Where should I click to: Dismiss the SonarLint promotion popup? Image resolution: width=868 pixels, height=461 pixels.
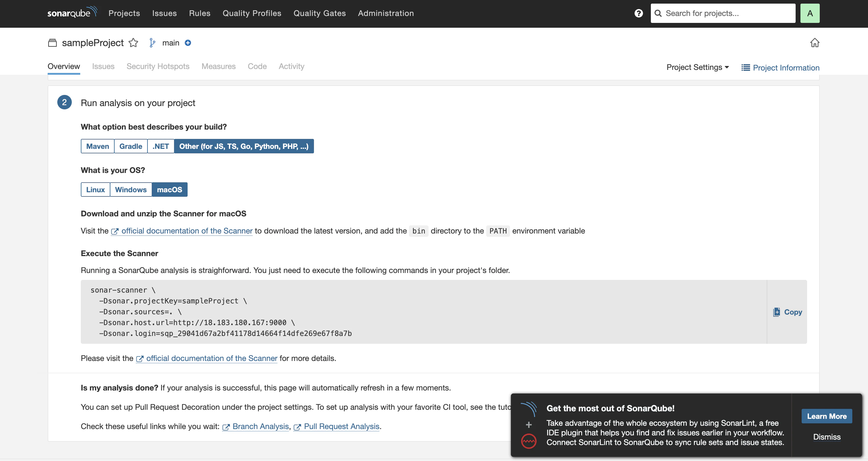(x=827, y=437)
